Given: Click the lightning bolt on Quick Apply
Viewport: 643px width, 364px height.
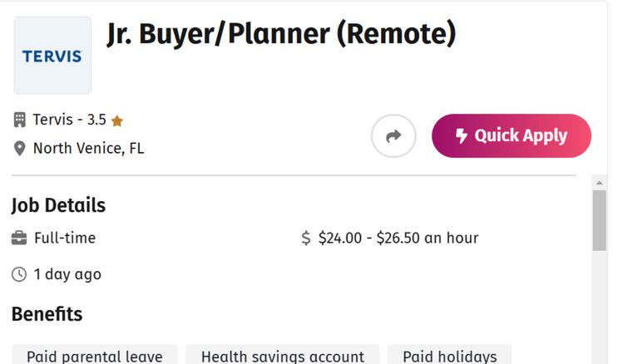Looking at the screenshot, I should [x=462, y=135].
